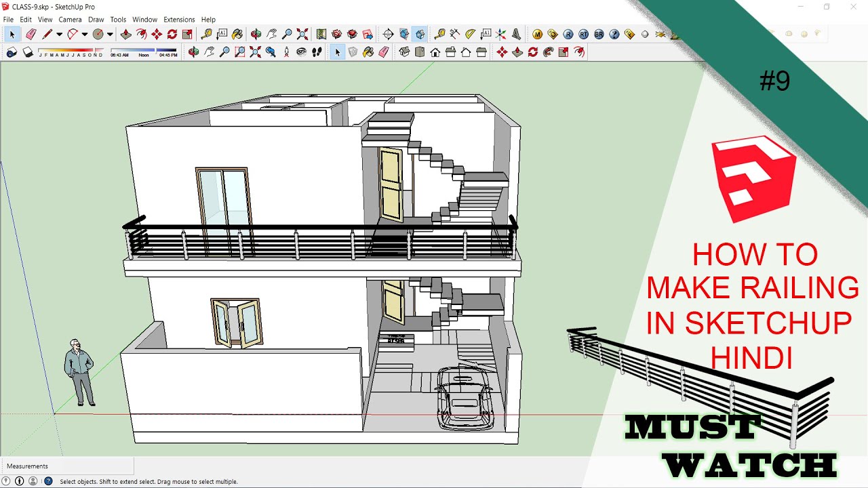Toggle Display Section Planes
Image resolution: width=868 pixels, height=488 pixels.
404,34
